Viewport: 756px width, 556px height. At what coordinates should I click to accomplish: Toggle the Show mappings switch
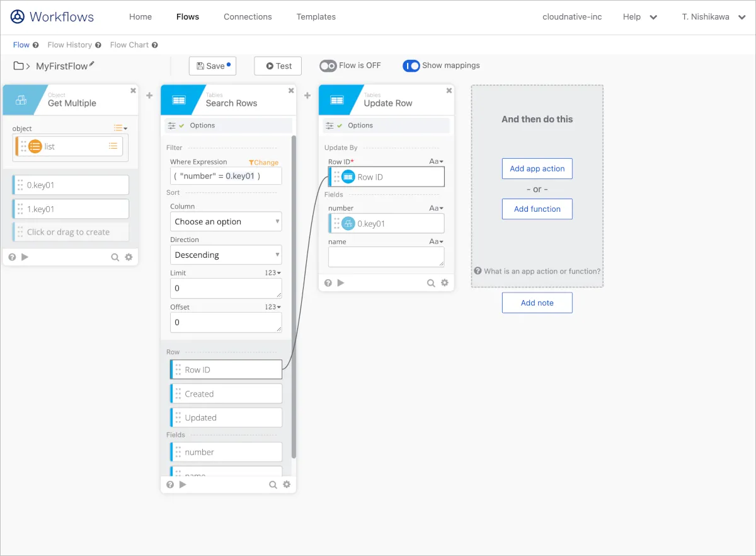(411, 66)
